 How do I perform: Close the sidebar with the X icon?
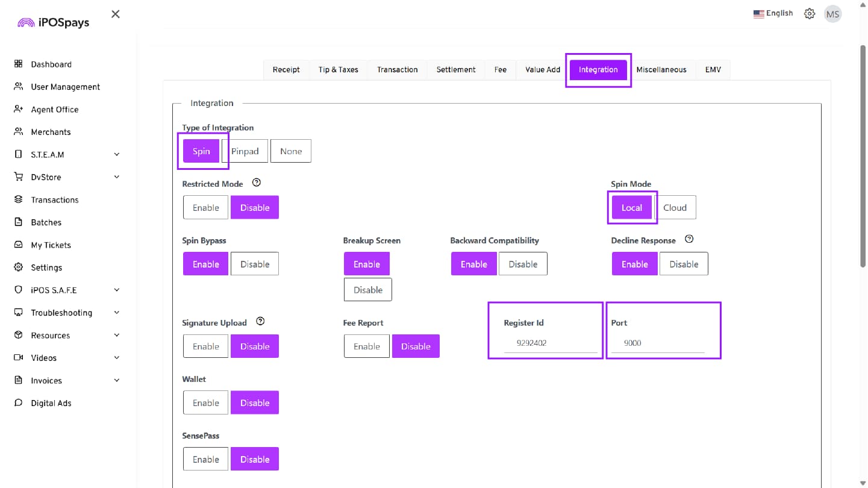[116, 14]
